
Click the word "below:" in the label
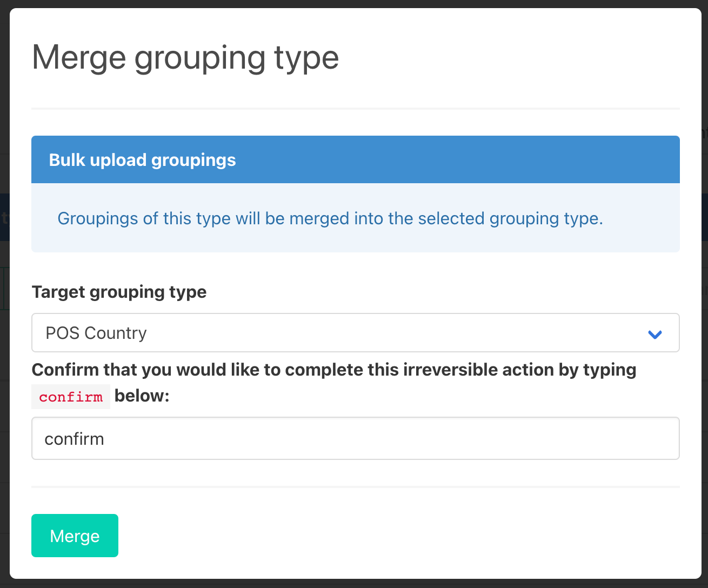click(x=142, y=396)
